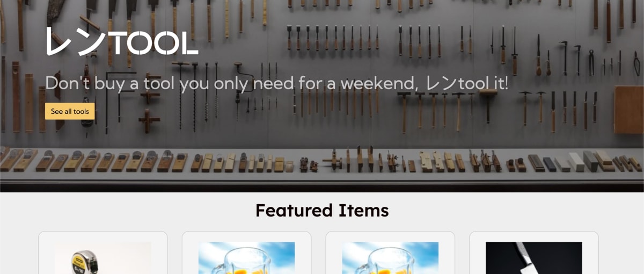Click the wooden box at banner's right edge
The image size is (644, 274).
628,110
